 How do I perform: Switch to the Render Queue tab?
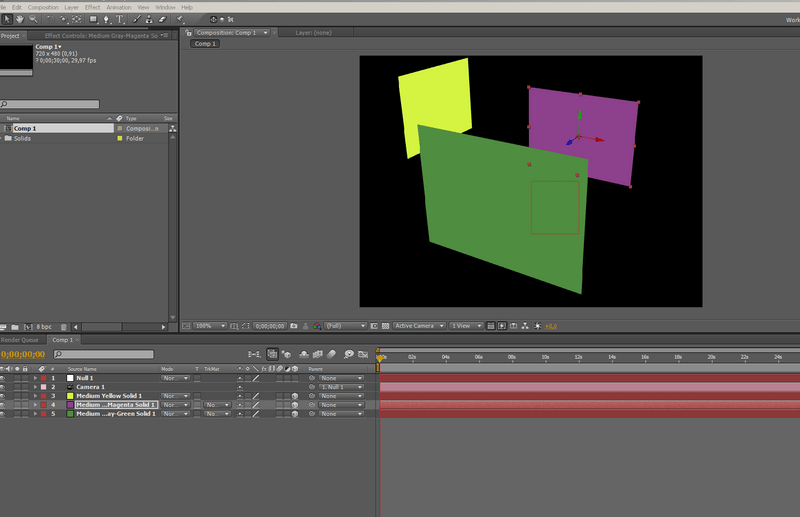pyautogui.click(x=21, y=340)
